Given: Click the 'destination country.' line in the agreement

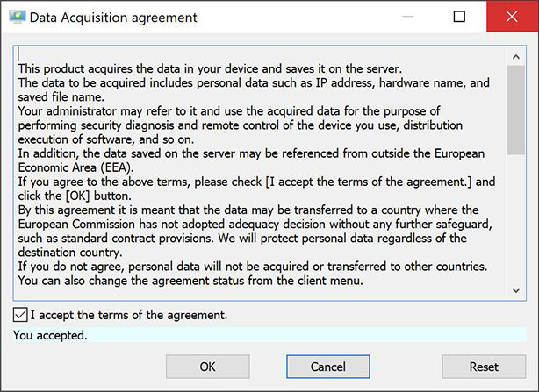Looking at the screenshot, I should [x=70, y=253].
